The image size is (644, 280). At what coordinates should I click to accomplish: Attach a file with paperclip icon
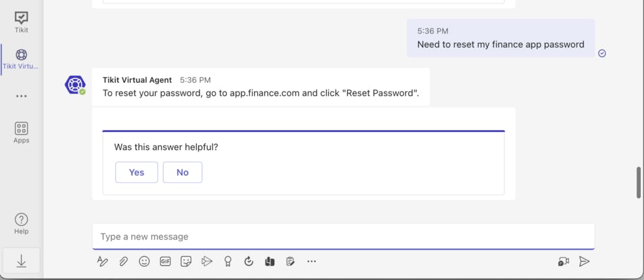pyautogui.click(x=123, y=261)
